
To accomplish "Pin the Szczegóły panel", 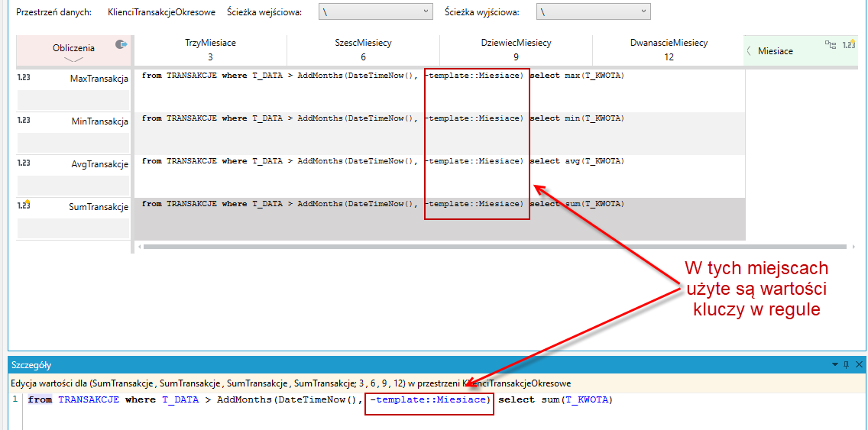I will 847,364.
